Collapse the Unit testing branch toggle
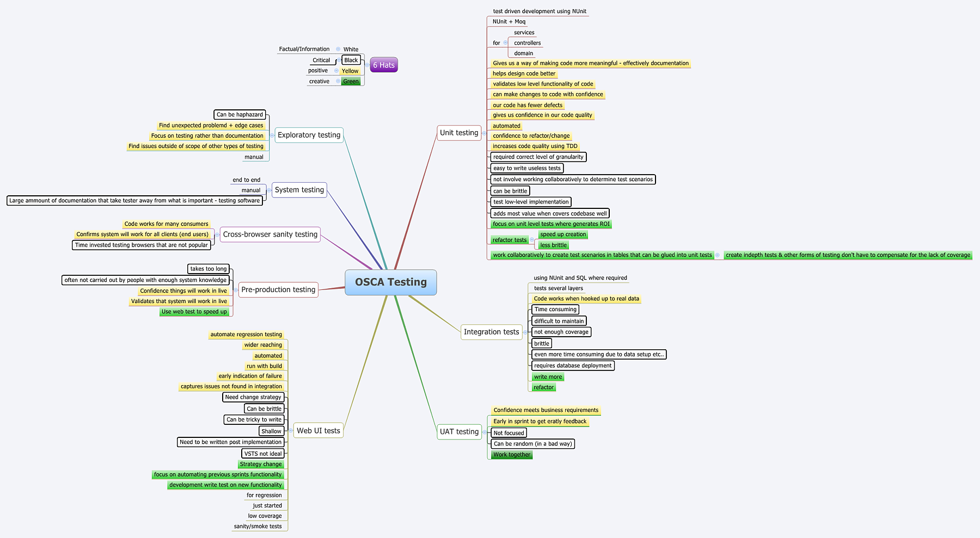Screen dimensions: 980x538 (x=484, y=133)
